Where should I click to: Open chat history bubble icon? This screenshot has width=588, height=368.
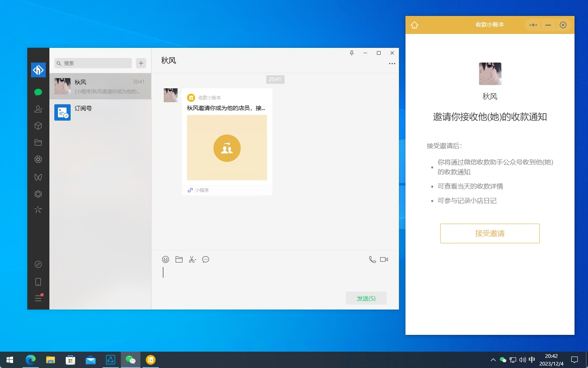pos(206,260)
